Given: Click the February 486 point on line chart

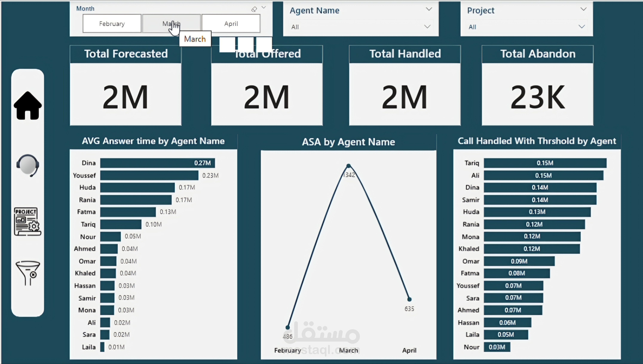Looking at the screenshot, I should tap(287, 327).
